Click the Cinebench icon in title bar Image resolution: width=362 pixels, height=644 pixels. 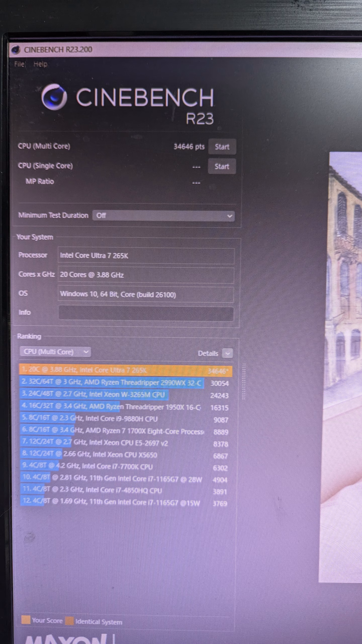pos(16,50)
